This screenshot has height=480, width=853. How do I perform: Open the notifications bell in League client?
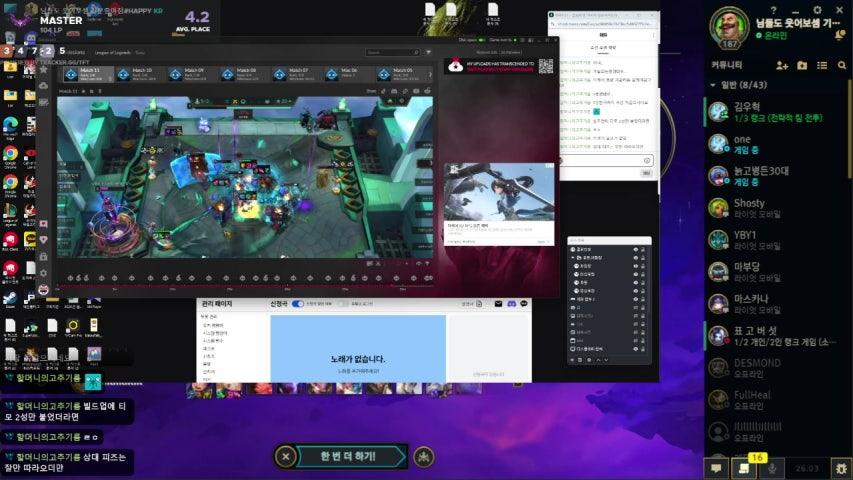coord(840,35)
